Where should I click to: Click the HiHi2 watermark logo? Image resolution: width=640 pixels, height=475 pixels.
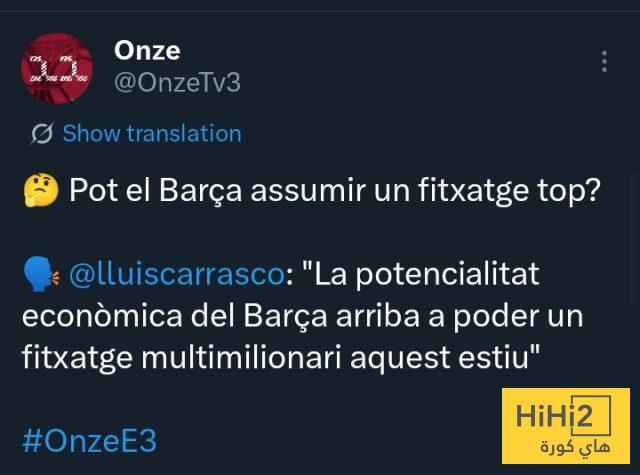565,426
